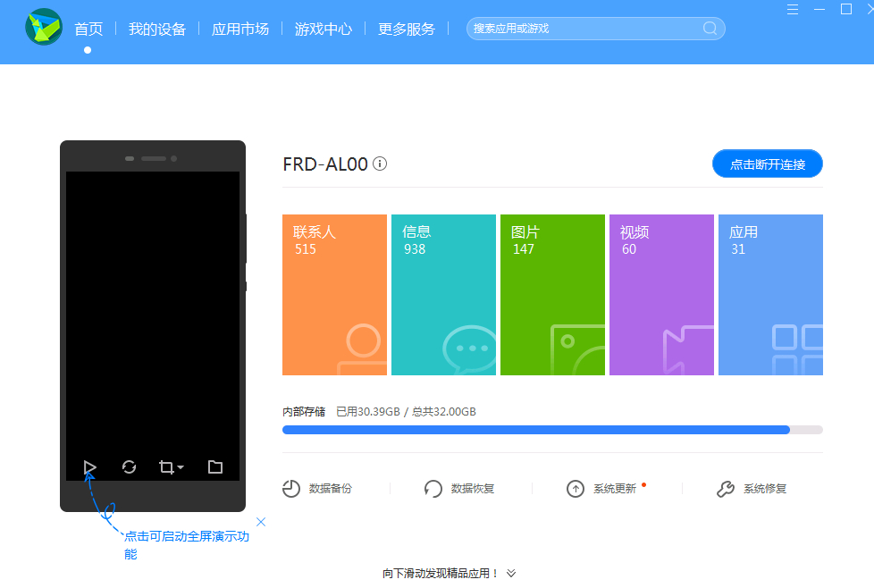Open the 联系人 515 tile
This screenshot has width=874, height=588.
coord(334,295)
